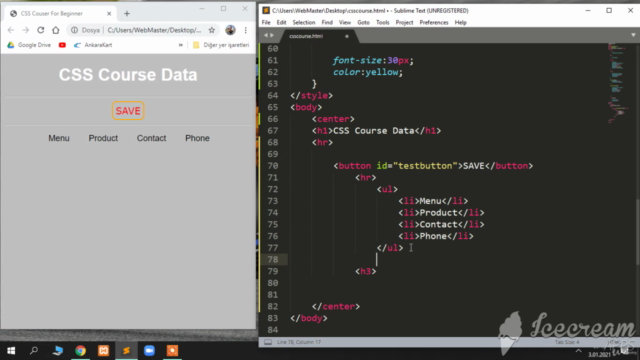Image resolution: width=640 pixels, height=360 pixels.
Task: Open the orange recorder app in taskbar
Action: [x=172, y=351]
